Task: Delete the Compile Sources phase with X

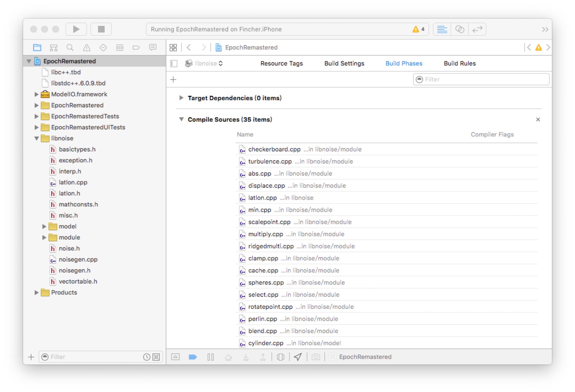Action: click(x=538, y=119)
